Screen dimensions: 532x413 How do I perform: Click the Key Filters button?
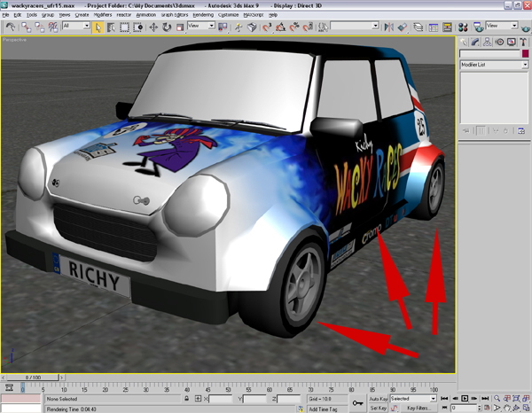(x=418, y=409)
